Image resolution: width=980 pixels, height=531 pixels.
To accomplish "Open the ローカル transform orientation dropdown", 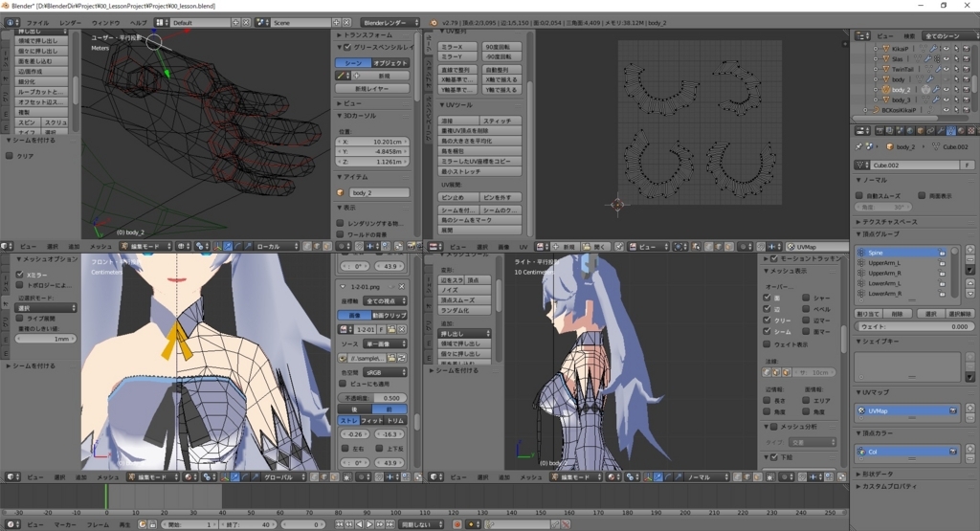I will [x=277, y=246].
